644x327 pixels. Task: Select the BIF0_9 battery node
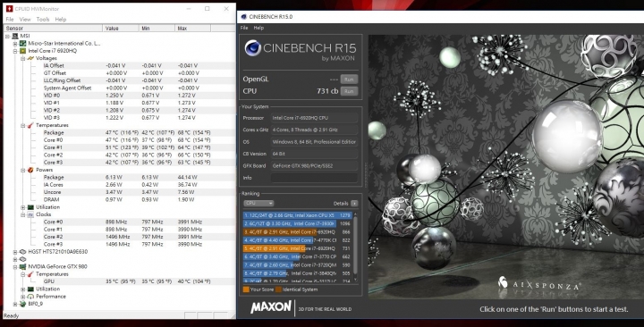[35, 304]
